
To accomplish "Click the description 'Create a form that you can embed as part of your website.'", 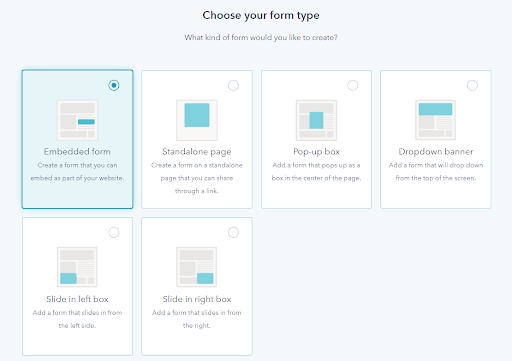I will [77, 172].
